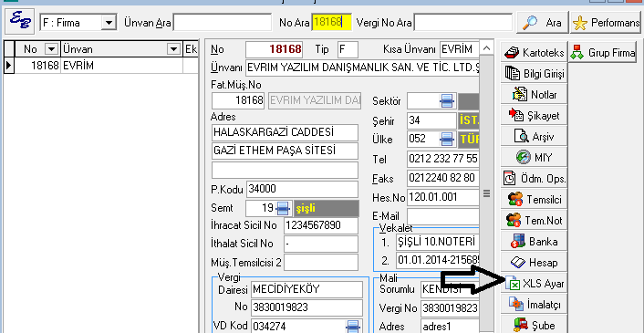644x333 pixels.
Task: Click the Tip field containing F
Action: click(348, 49)
